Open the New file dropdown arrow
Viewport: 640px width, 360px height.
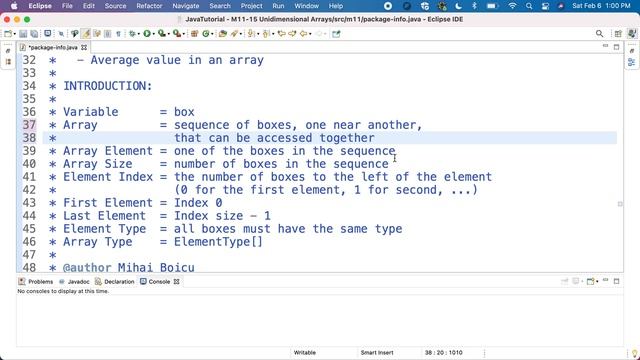coord(15,34)
